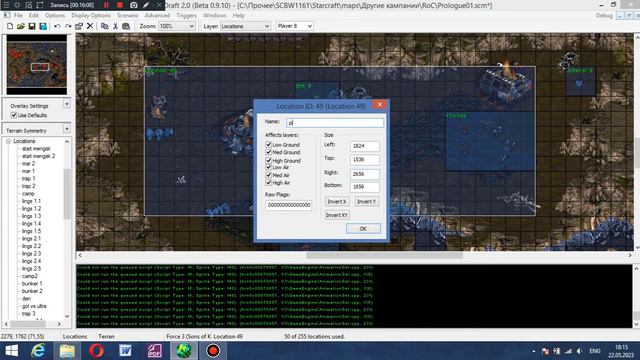
Task: Click the Delete X toolbar icon
Action: tap(90, 27)
